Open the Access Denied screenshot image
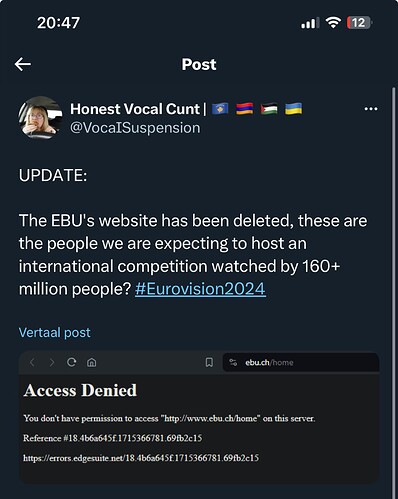 click(x=199, y=417)
